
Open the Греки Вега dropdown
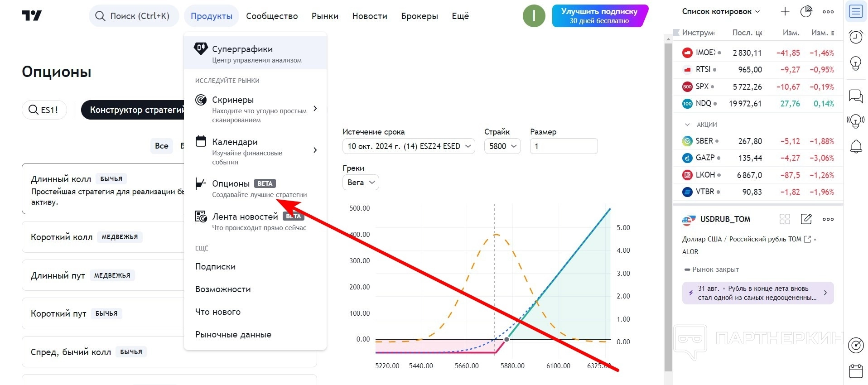click(x=361, y=183)
